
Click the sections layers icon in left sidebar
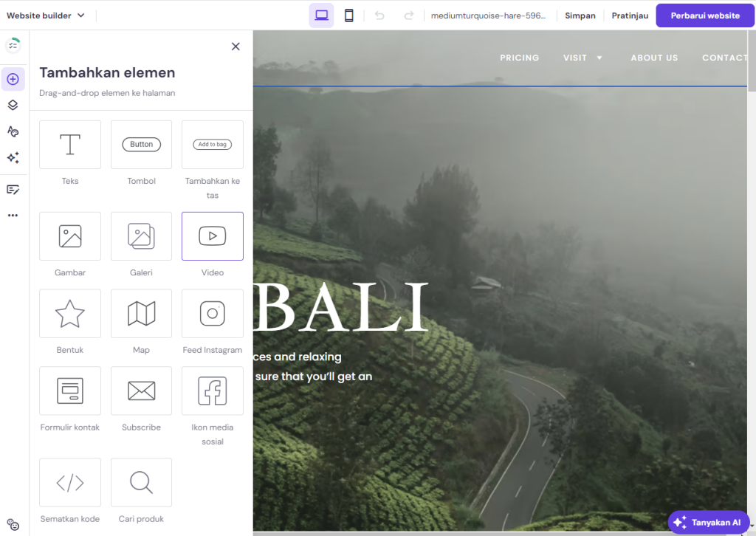[x=13, y=105]
